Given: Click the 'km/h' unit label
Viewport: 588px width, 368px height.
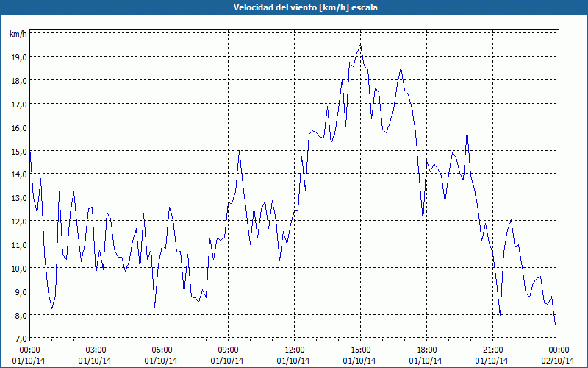Looking at the screenshot, I should pos(18,34).
